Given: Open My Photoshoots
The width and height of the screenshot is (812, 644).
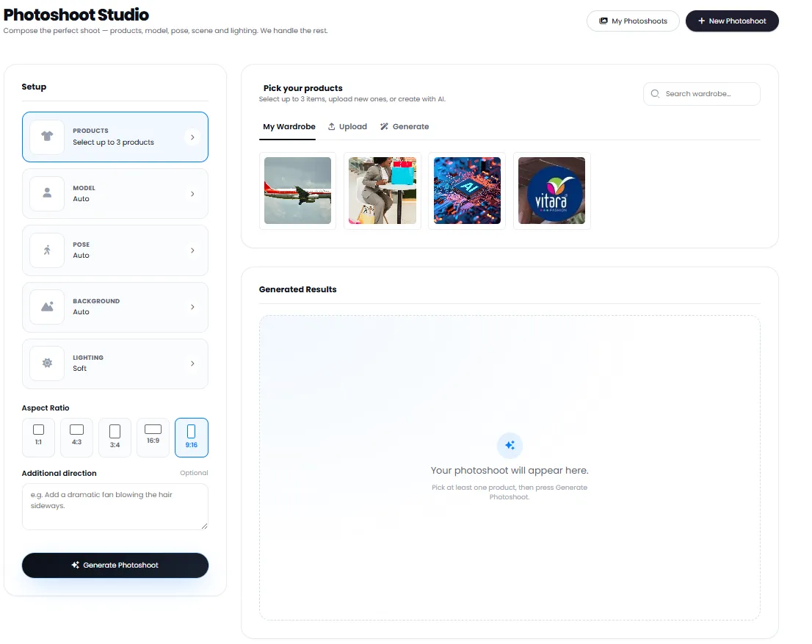Looking at the screenshot, I should coord(633,21).
